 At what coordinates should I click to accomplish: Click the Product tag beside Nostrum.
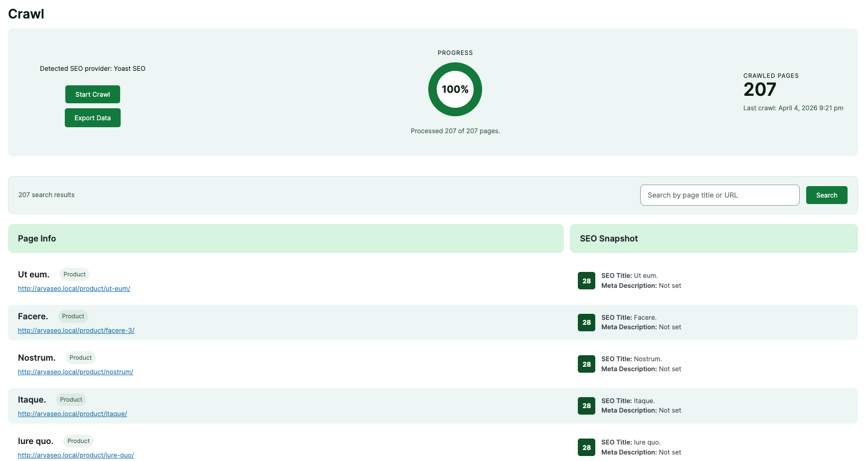(81, 358)
